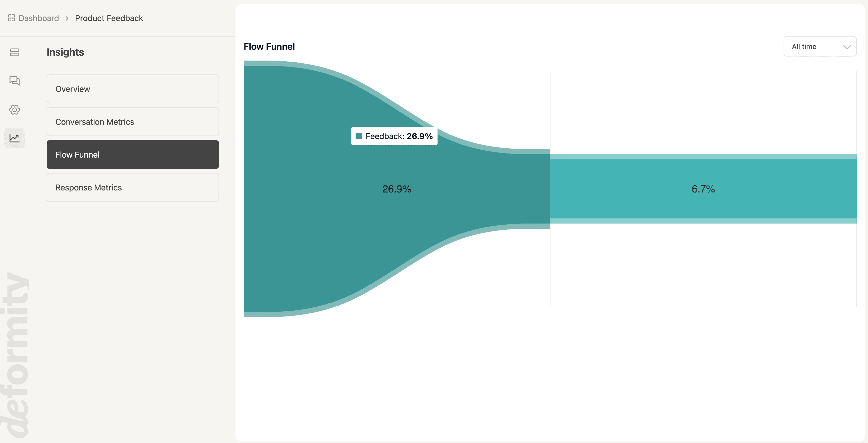Open the Conversations chat panel

coord(14,81)
